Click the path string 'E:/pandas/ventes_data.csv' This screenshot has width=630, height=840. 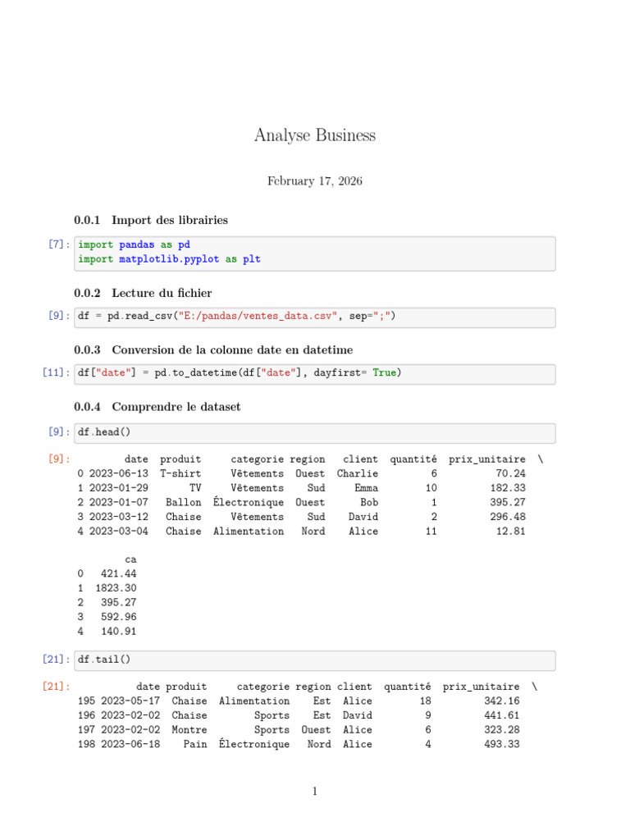pyautogui.click(x=258, y=316)
